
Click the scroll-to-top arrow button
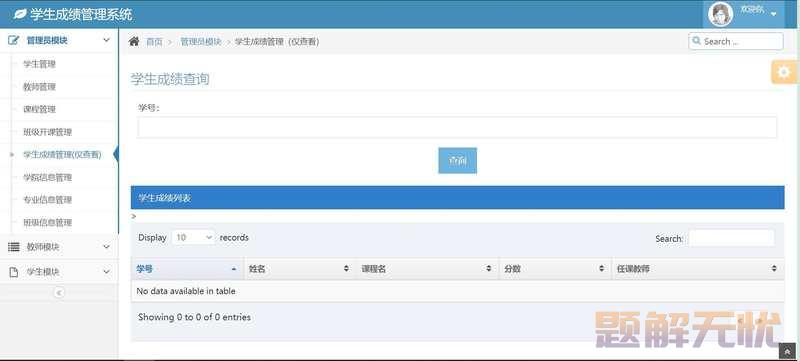coord(786,351)
